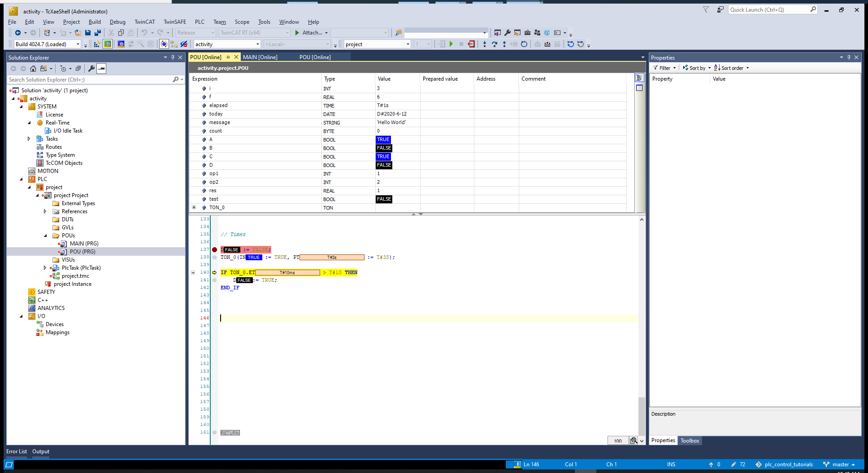Screen dimensions: 868x473
Task: Expand the Tasks tree node
Action: [29, 139]
